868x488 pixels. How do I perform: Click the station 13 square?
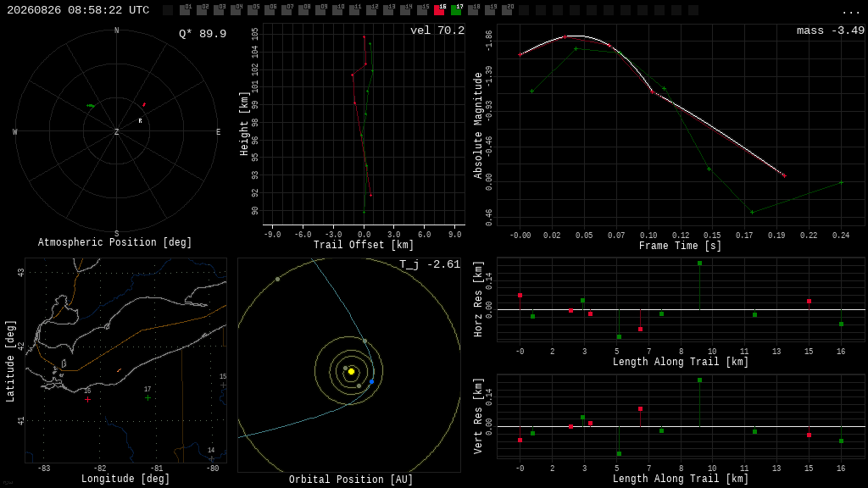(x=388, y=10)
